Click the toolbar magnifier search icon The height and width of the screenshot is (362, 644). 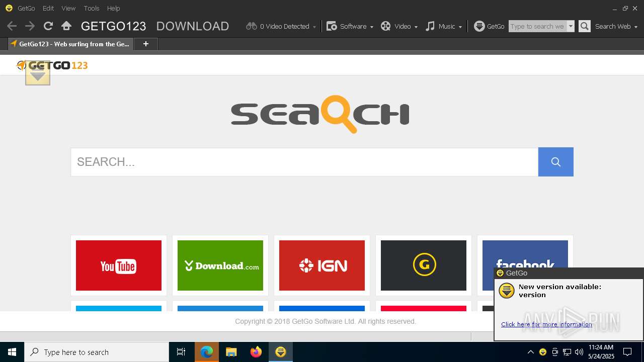(584, 26)
